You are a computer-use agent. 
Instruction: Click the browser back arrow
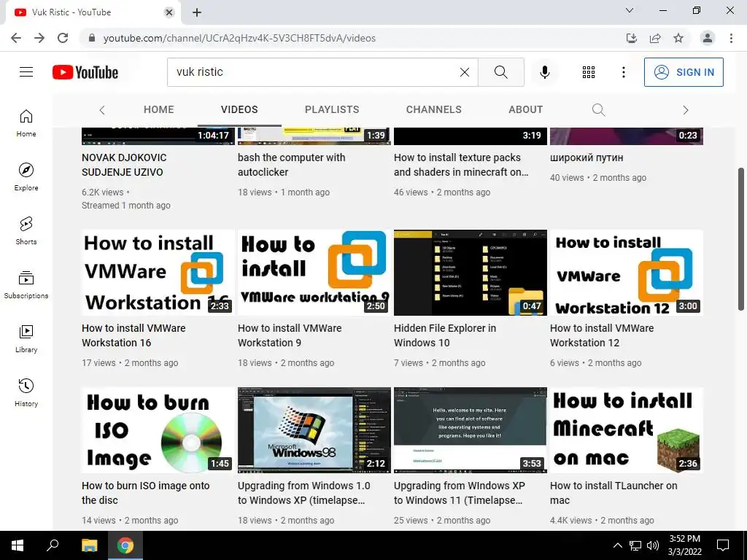click(x=16, y=38)
